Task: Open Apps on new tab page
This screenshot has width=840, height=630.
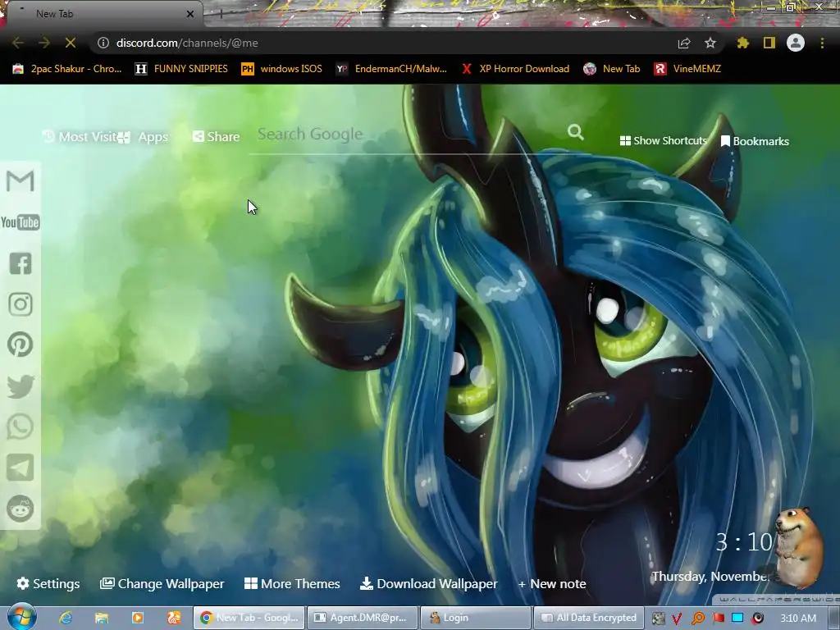Action: [x=144, y=137]
